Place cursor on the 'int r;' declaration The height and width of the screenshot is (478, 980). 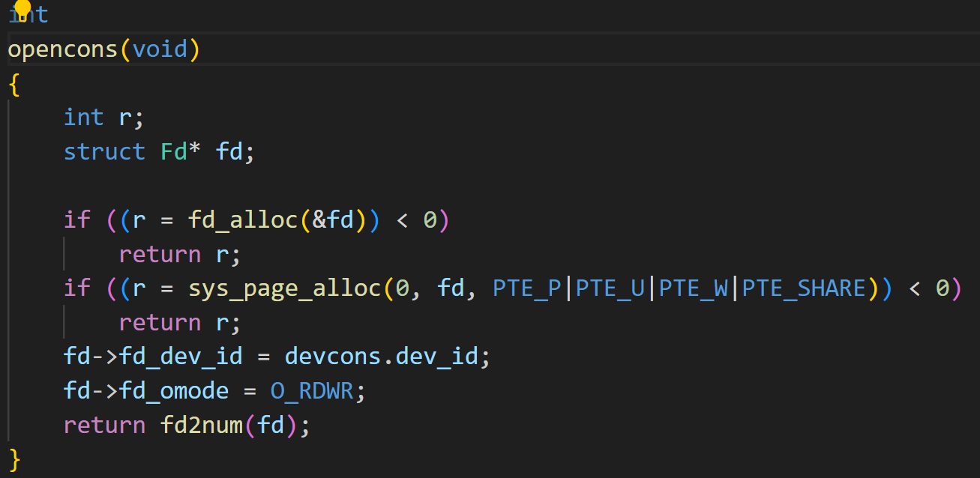pyautogui.click(x=103, y=118)
